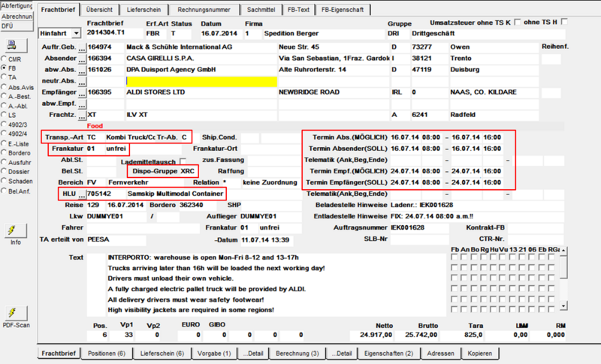
Task: Select the Dossier radio option
Action: click(x=4, y=171)
